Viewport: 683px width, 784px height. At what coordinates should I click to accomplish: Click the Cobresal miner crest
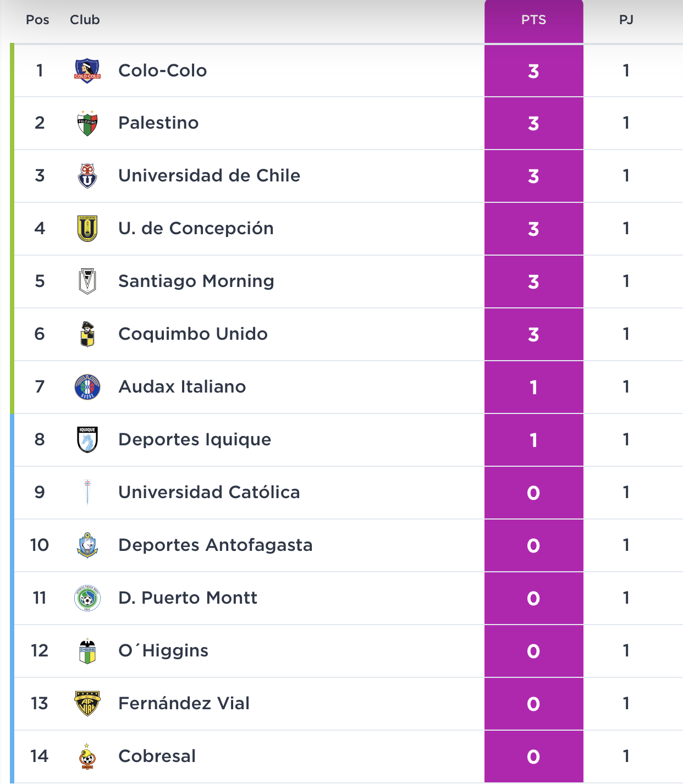[x=87, y=757]
